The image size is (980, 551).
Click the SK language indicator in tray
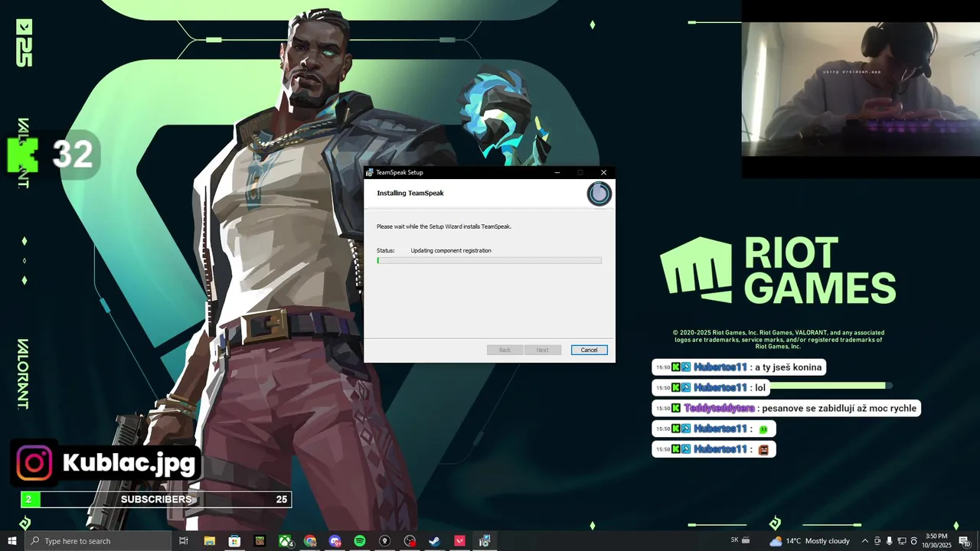(735, 540)
